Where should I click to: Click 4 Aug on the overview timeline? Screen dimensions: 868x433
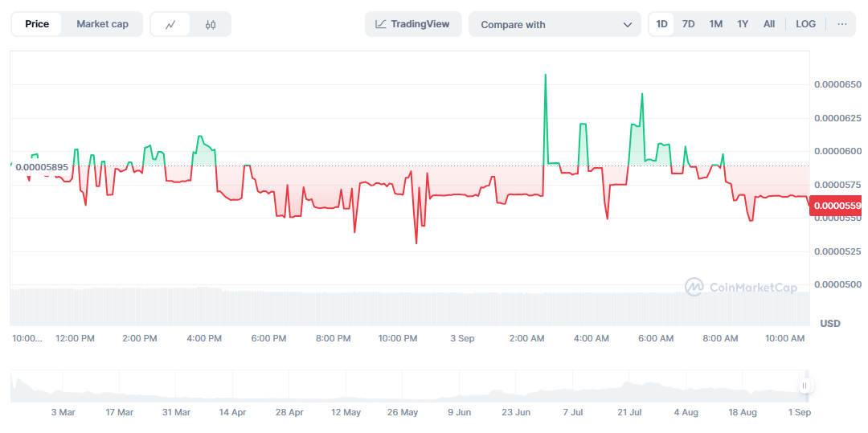click(686, 413)
